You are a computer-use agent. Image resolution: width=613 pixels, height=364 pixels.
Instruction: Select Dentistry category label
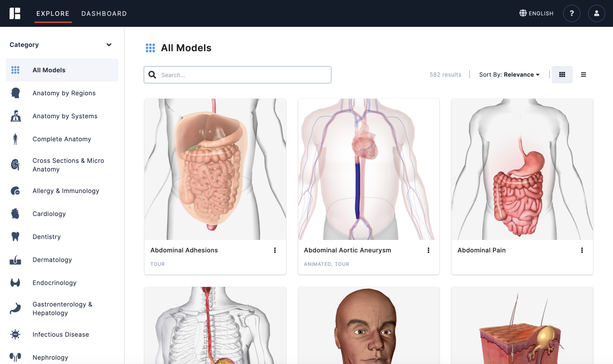point(46,237)
